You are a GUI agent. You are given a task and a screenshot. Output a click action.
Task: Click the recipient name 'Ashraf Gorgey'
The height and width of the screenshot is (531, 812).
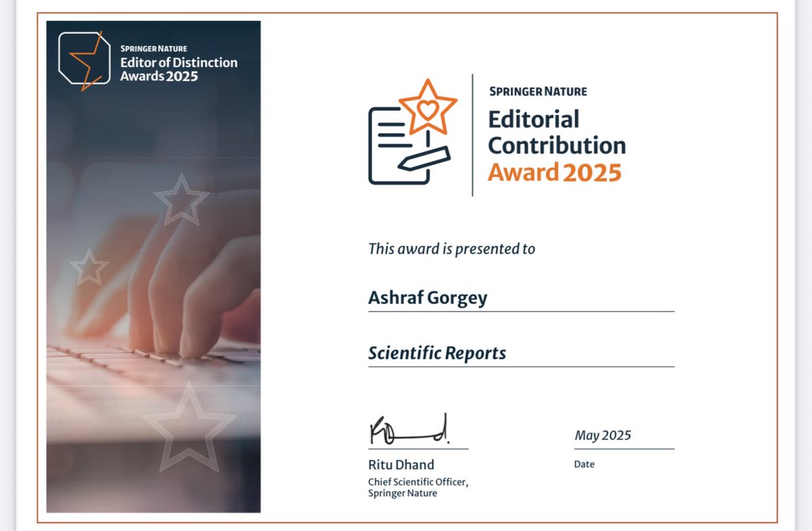tap(428, 298)
